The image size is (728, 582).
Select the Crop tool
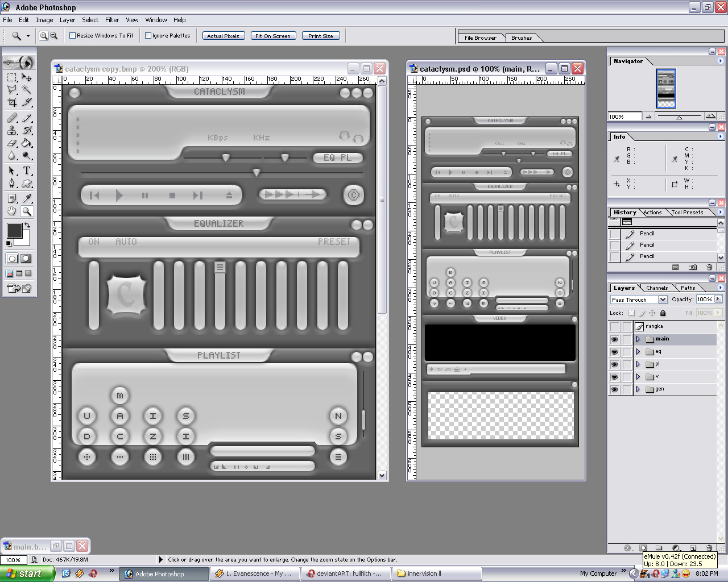12,102
